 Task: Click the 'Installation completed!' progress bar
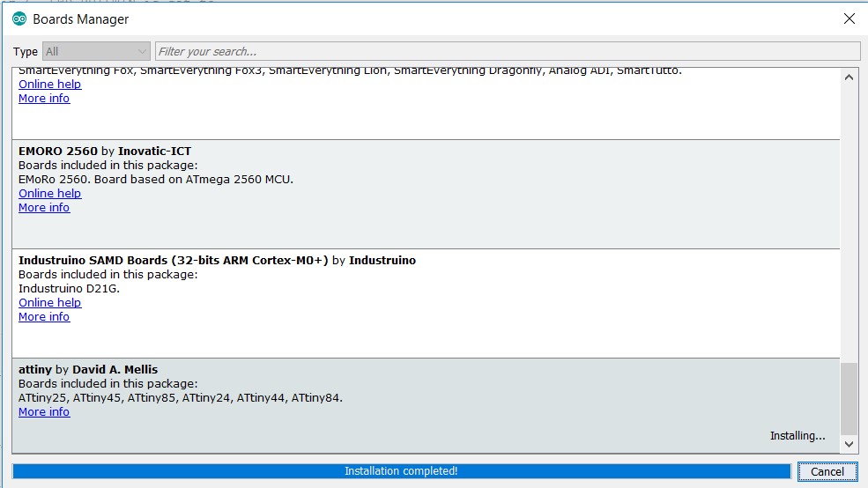pyautogui.click(x=401, y=471)
